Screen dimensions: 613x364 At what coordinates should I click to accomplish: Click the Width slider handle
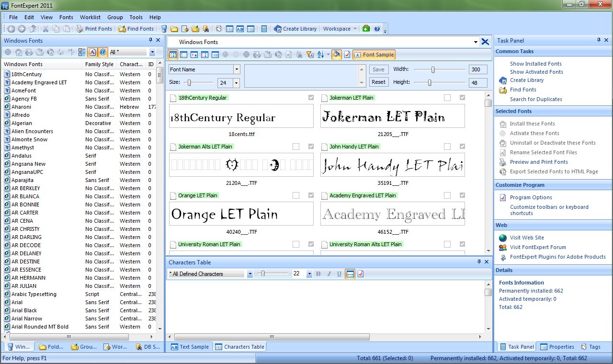[x=433, y=69]
